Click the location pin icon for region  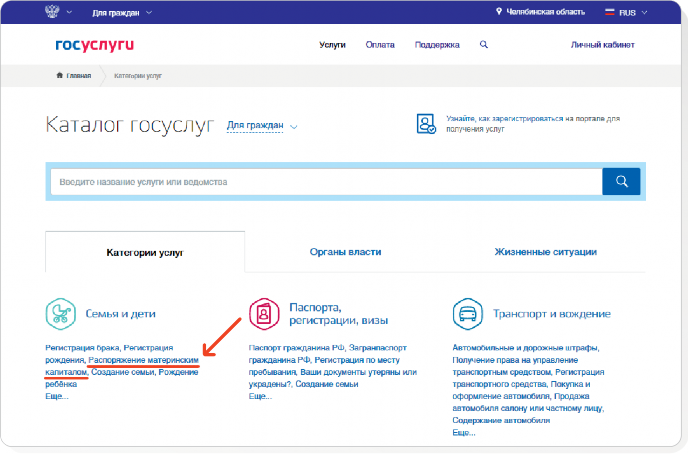click(x=498, y=11)
